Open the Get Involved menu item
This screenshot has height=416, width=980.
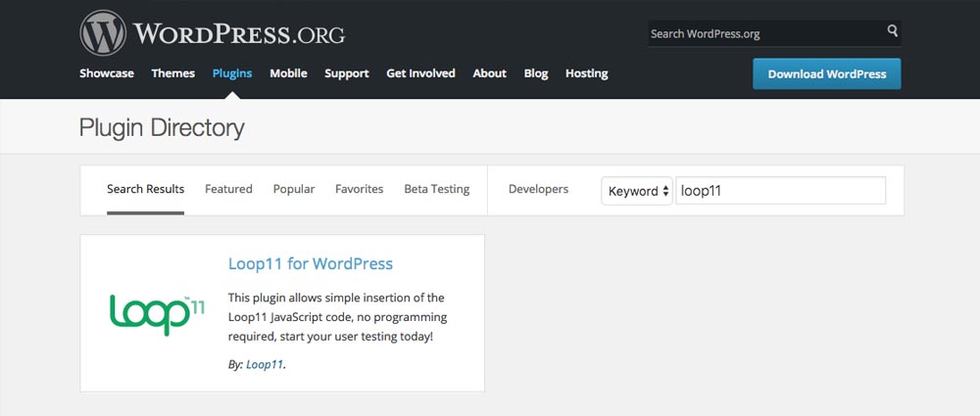click(x=420, y=73)
